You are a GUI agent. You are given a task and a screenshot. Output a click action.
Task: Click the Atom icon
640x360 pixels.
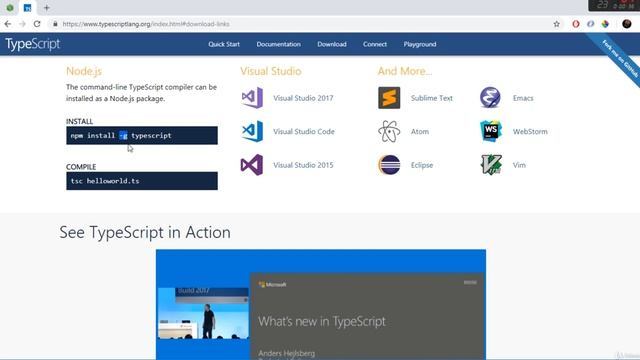click(x=389, y=131)
